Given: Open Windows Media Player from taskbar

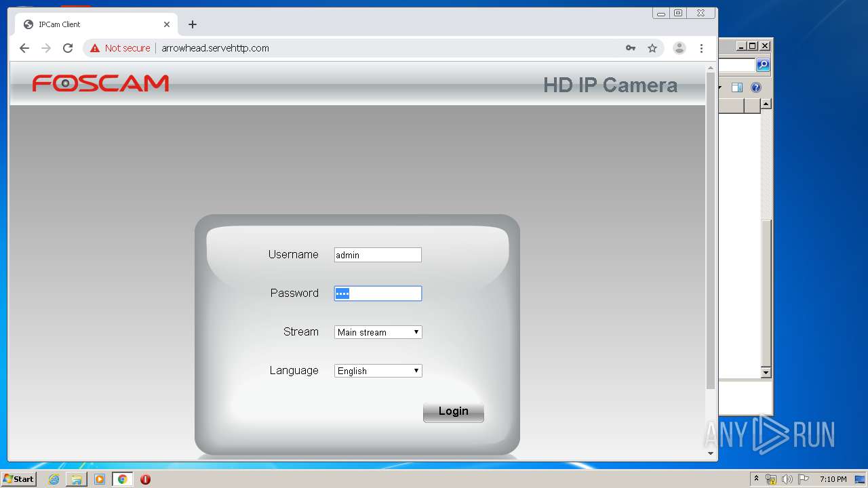Looking at the screenshot, I should [100, 479].
